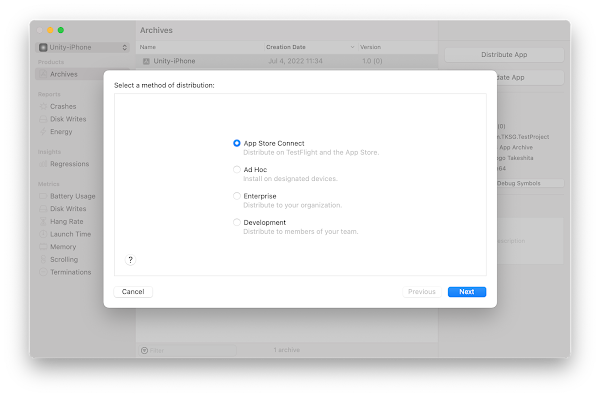Open the filter options icon at bottom
The width and height of the screenshot is (600, 397).
144,350
